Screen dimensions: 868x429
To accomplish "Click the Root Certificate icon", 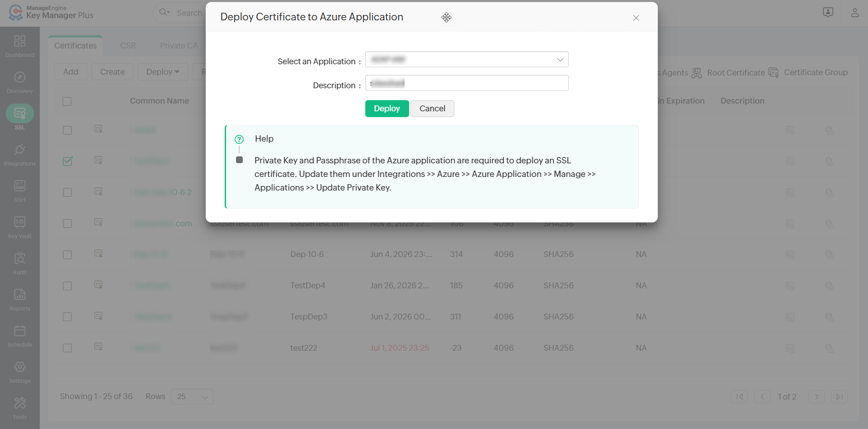I will [x=697, y=73].
